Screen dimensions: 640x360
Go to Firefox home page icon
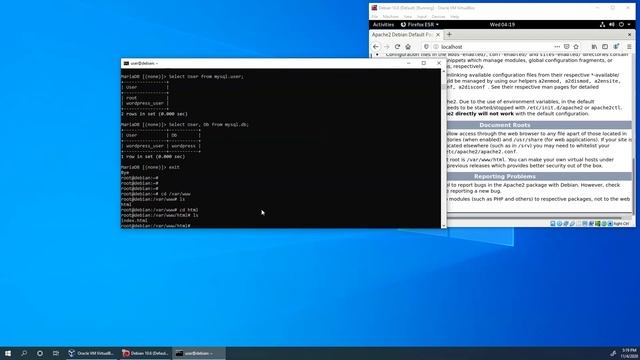(x=408, y=47)
